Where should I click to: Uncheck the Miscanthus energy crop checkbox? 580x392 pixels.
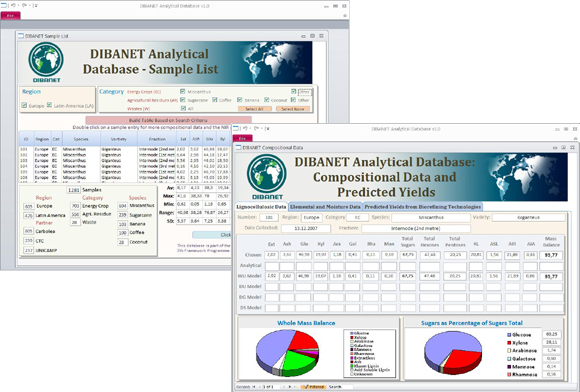tap(183, 91)
